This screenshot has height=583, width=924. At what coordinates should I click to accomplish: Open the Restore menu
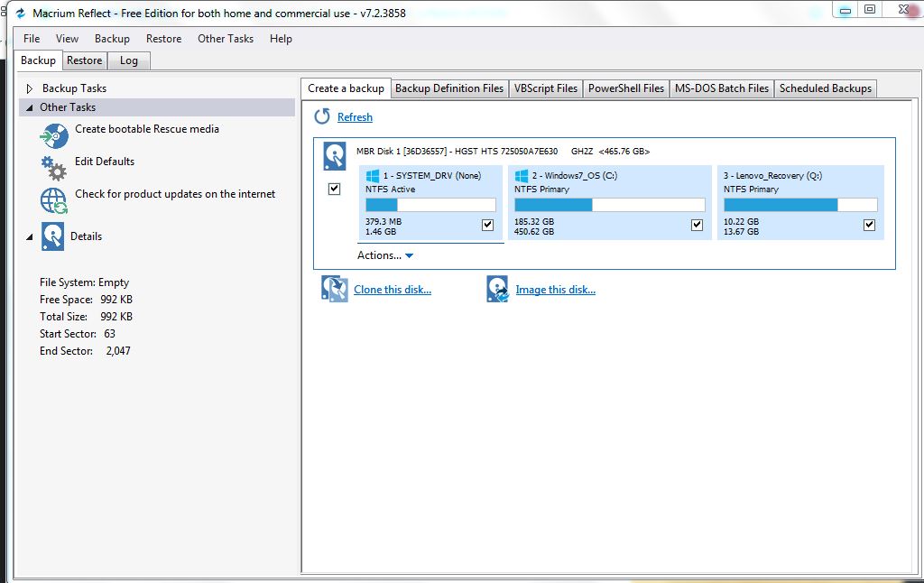pyautogui.click(x=164, y=39)
